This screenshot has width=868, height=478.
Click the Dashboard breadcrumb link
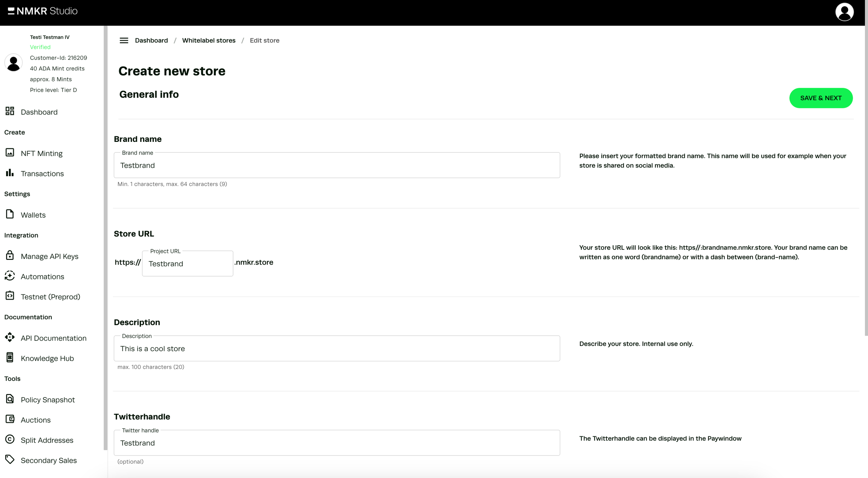pos(151,40)
